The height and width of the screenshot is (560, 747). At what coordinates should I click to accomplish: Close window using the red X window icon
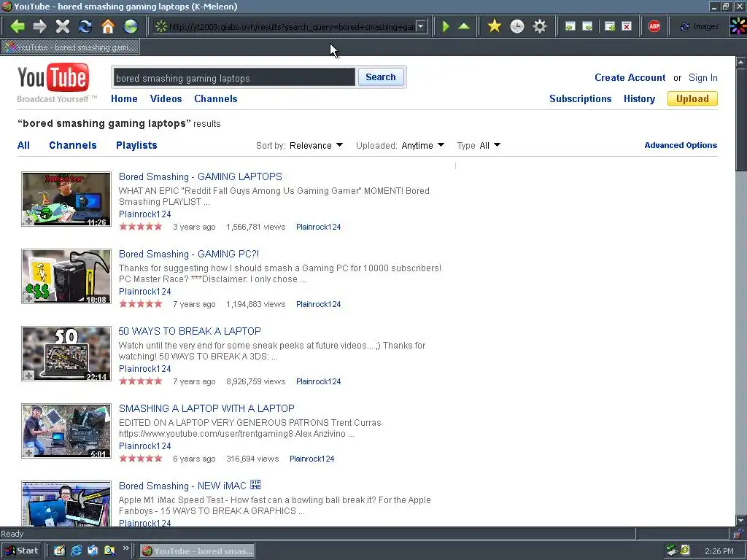(627, 27)
